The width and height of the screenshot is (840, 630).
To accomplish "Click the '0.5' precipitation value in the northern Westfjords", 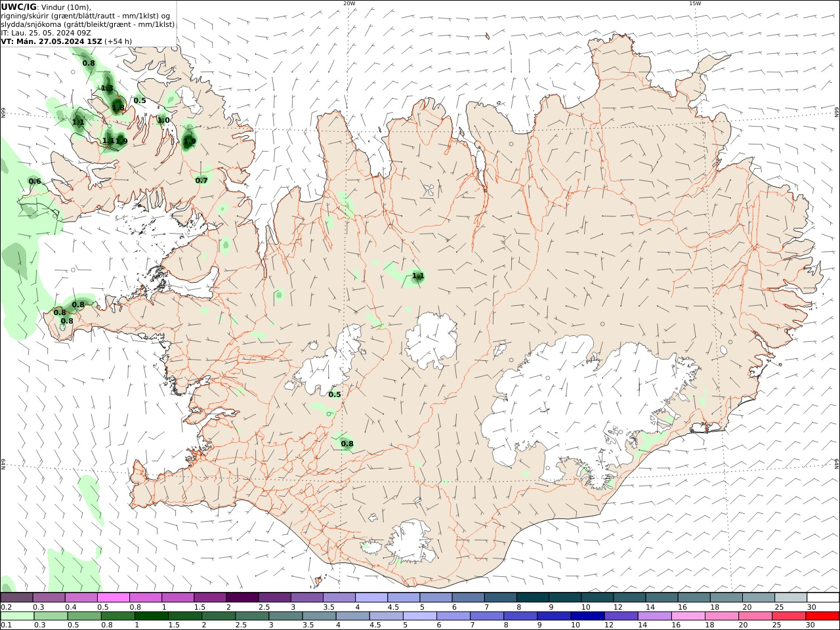I will pos(140,100).
